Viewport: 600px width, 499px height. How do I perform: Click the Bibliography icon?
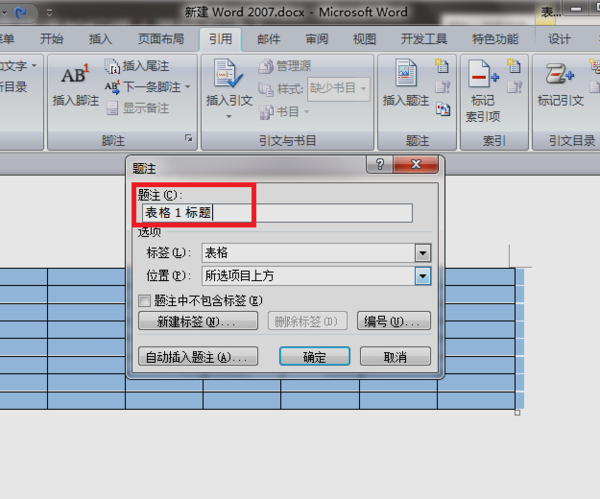(x=266, y=112)
